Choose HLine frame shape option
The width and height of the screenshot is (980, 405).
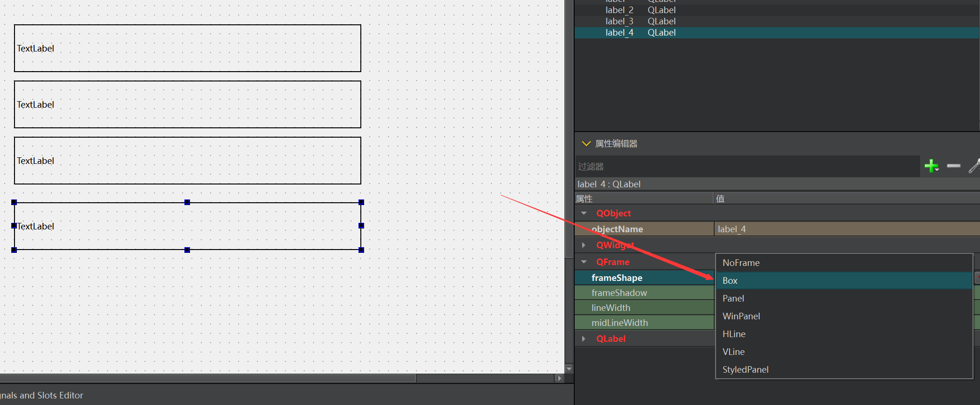click(844, 334)
